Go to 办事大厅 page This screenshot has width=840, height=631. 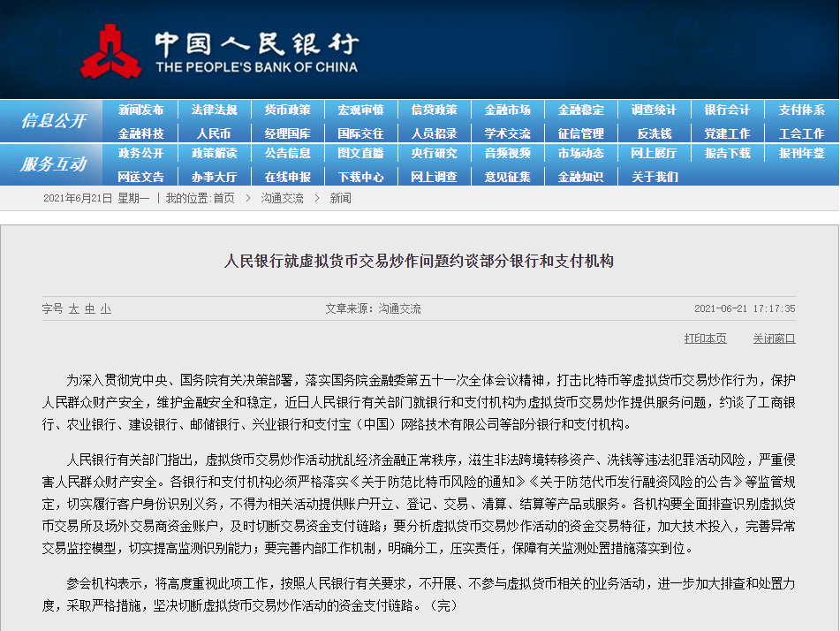[214, 177]
